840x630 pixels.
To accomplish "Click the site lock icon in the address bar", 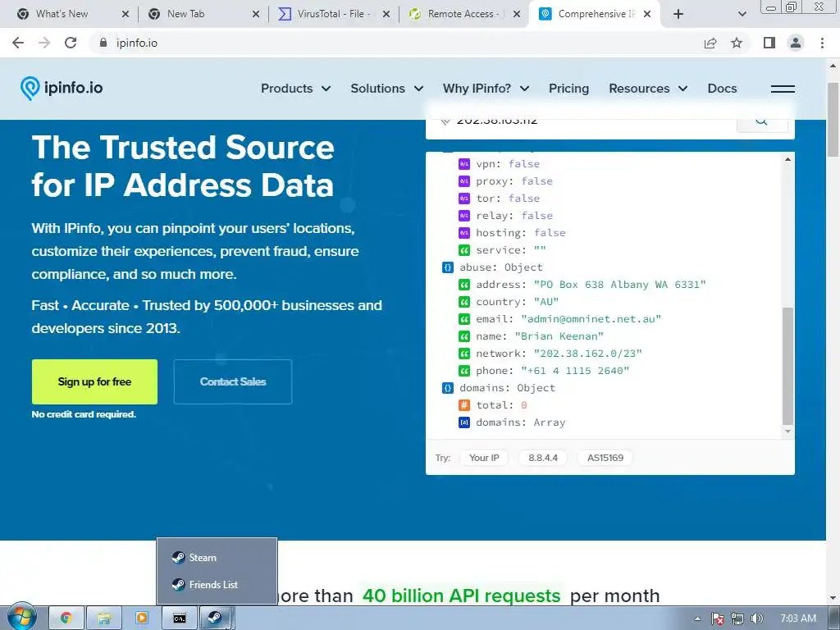I will point(103,43).
